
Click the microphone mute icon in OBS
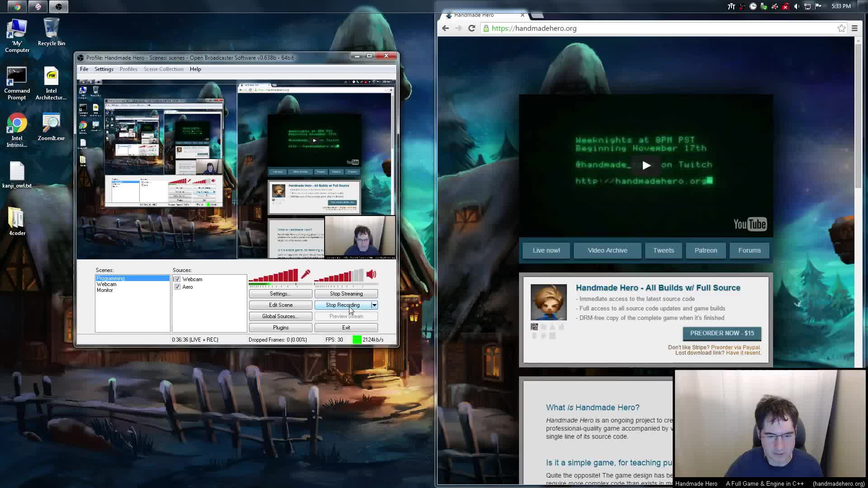point(306,274)
